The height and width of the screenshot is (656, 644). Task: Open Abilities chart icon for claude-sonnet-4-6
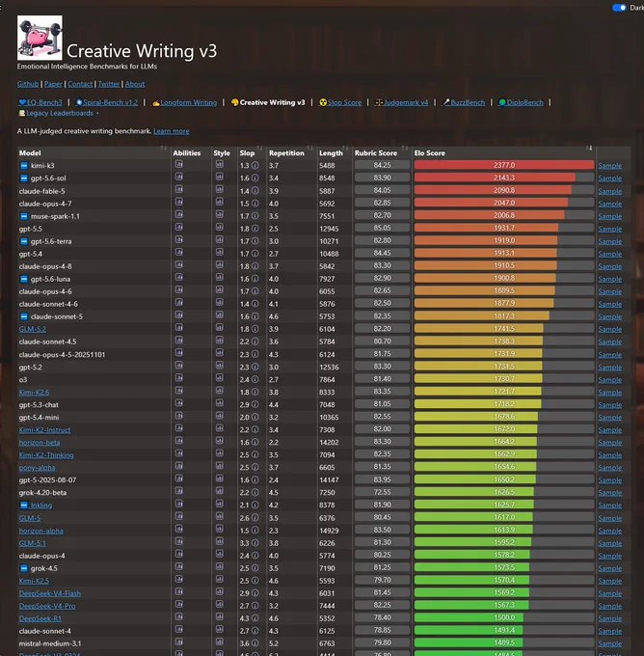pos(178,303)
